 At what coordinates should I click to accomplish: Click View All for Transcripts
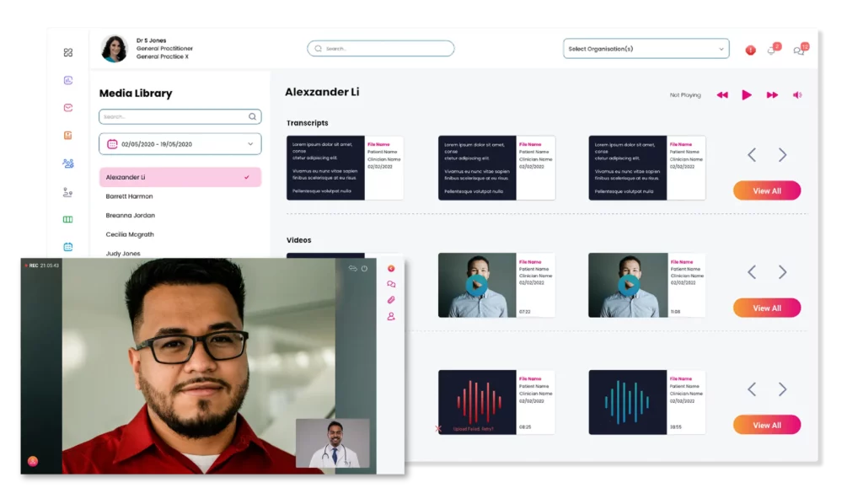[x=767, y=191]
